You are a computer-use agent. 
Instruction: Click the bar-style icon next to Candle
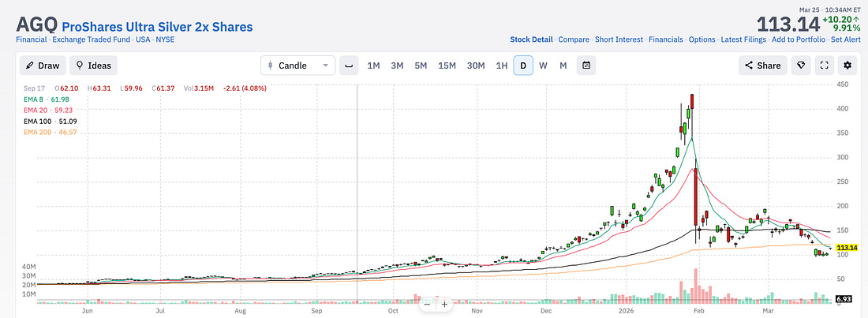349,65
